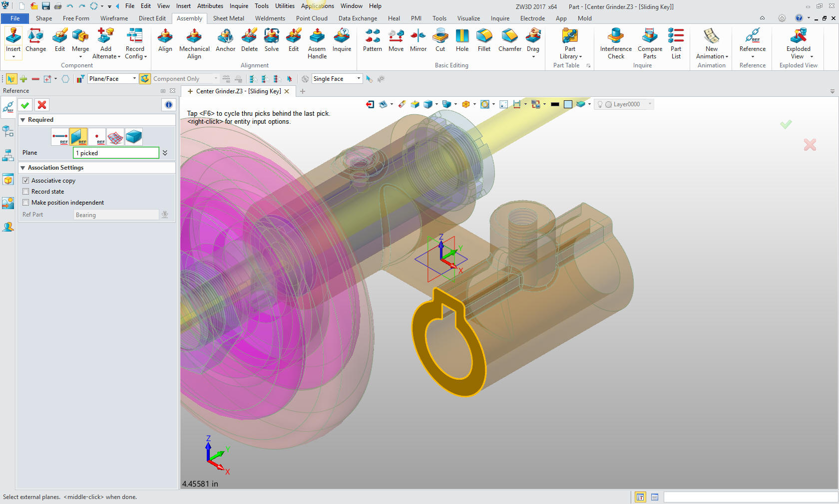This screenshot has width=839, height=504.
Task: Open Compare Parts
Action: [650, 43]
